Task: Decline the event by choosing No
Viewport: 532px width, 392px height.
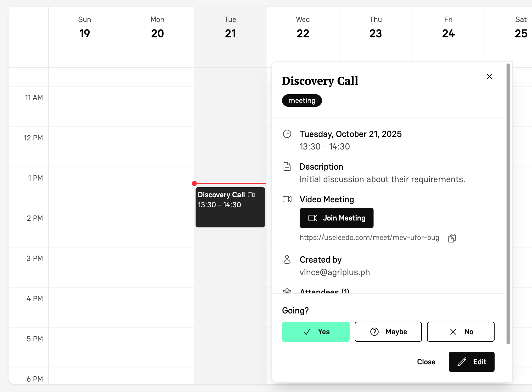Action: [x=460, y=332]
